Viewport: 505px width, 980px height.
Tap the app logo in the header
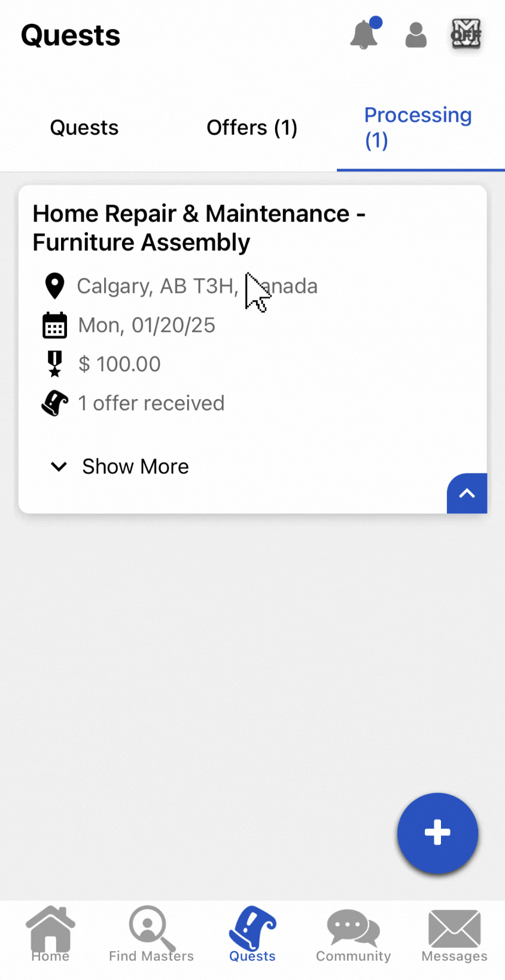point(466,34)
